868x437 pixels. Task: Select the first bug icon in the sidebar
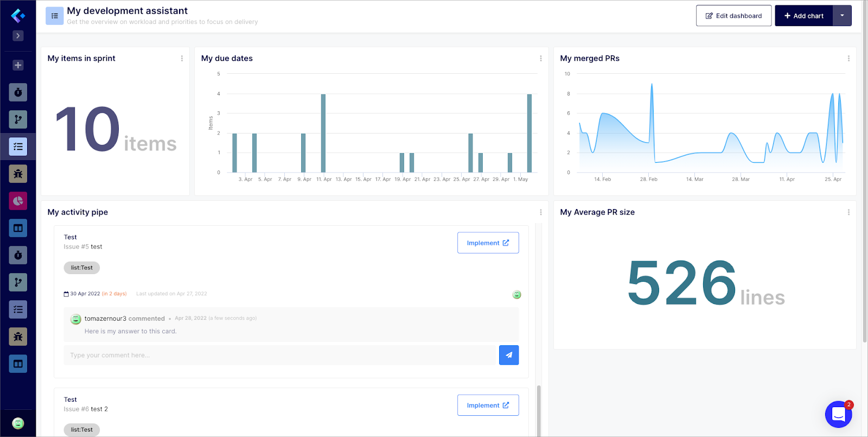pos(18,174)
